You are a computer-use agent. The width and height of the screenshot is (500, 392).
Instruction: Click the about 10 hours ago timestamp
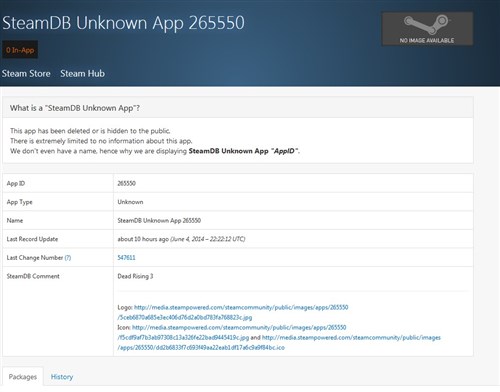pos(181,239)
